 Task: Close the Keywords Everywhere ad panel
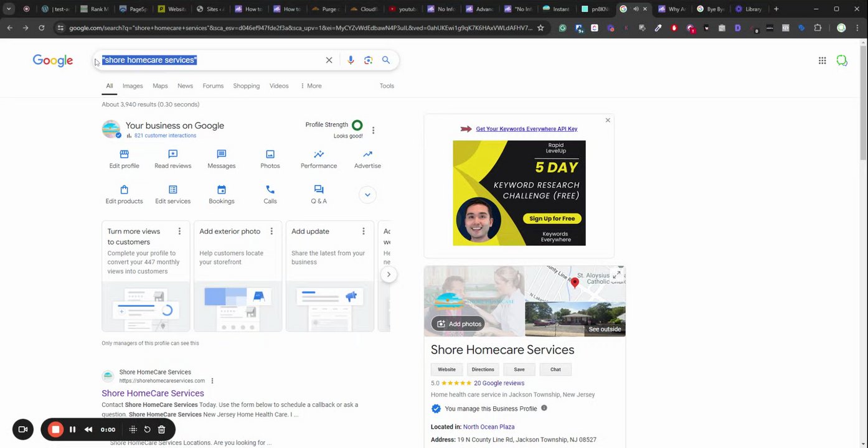coord(608,120)
